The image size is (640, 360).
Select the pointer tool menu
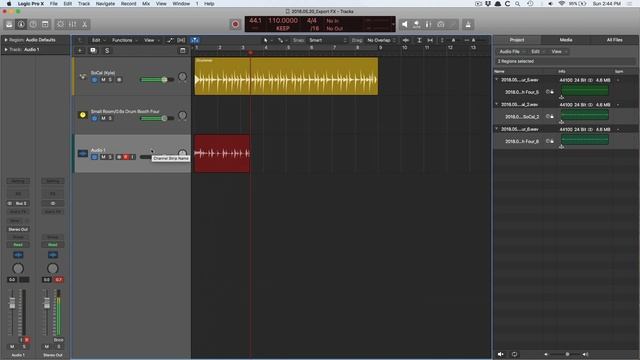tap(267, 40)
